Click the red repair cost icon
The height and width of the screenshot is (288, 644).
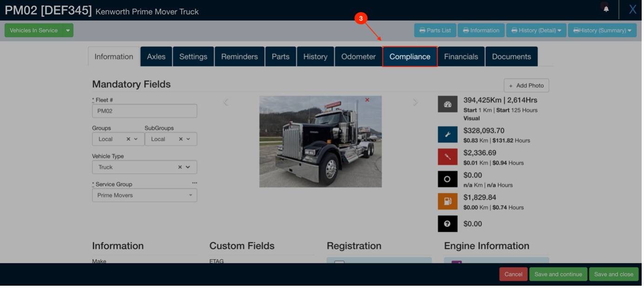click(x=447, y=157)
